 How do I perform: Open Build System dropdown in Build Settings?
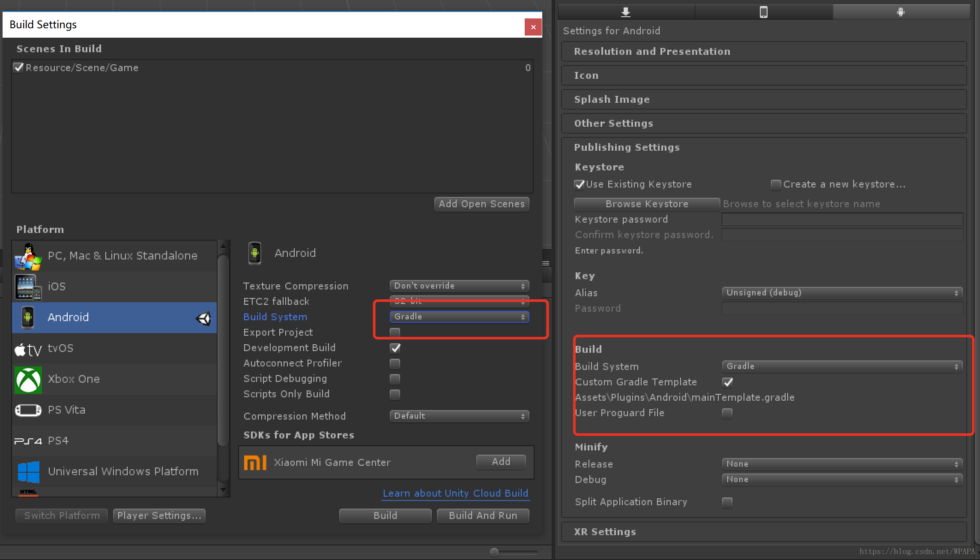459,317
